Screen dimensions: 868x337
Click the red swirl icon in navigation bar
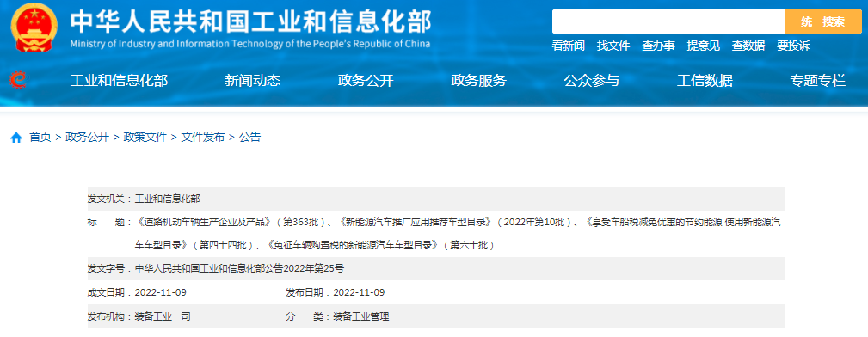coord(18,80)
